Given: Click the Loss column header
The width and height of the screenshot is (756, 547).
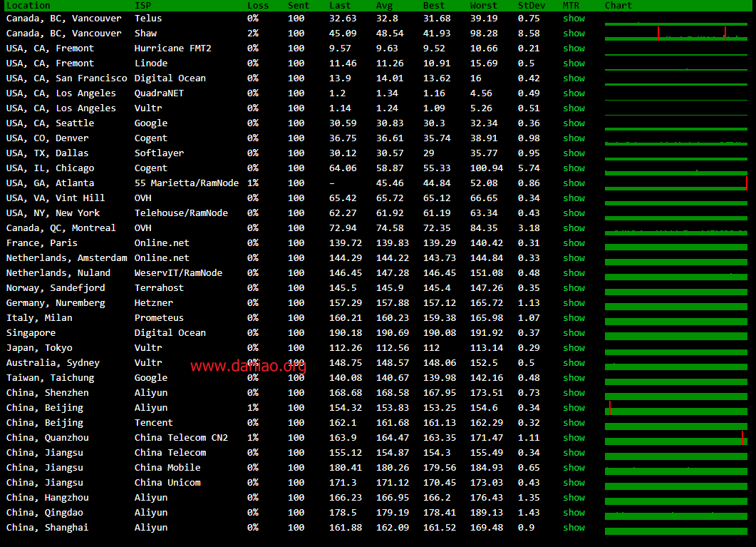Looking at the screenshot, I should pyautogui.click(x=258, y=5).
